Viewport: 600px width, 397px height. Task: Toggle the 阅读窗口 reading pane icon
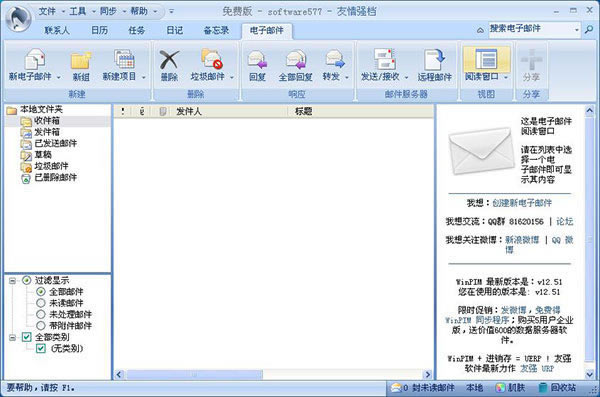point(486,59)
